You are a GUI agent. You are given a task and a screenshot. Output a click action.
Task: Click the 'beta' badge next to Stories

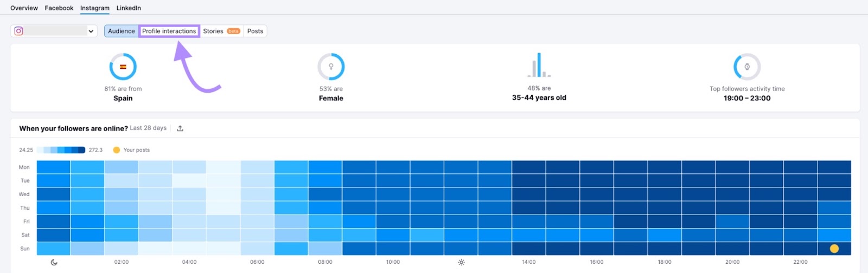click(233, 31)
